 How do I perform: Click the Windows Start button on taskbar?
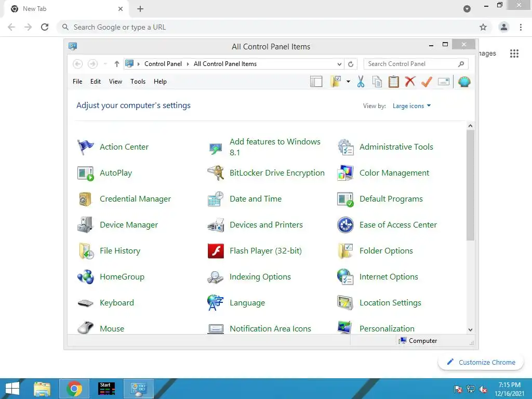tap(12, 389)
